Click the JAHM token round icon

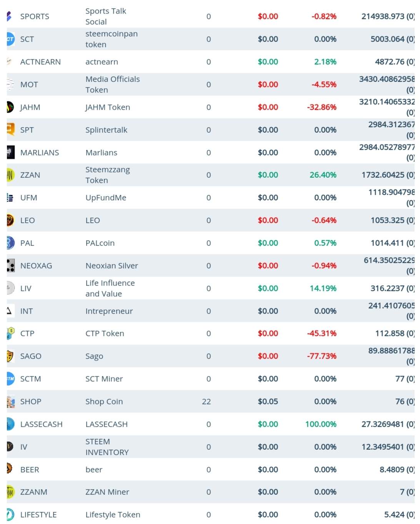(10, 107)
